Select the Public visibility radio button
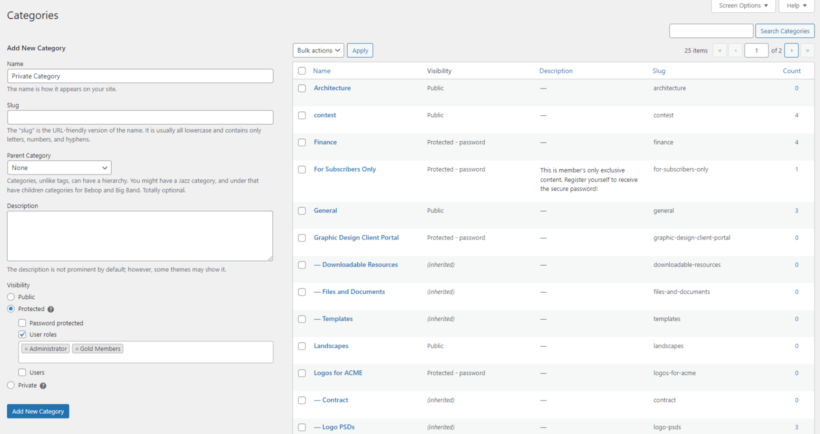The image size is (820, 434). tap(11, 297)
